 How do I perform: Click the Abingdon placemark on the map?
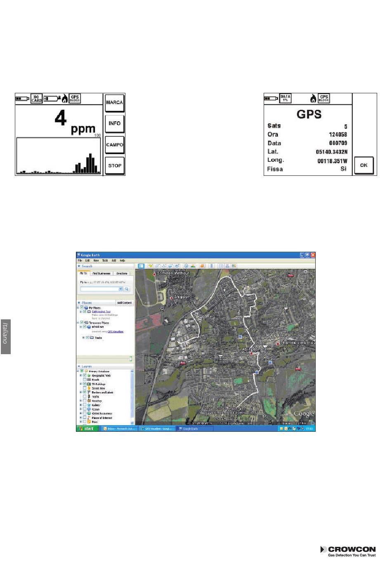tap(251, 354)
